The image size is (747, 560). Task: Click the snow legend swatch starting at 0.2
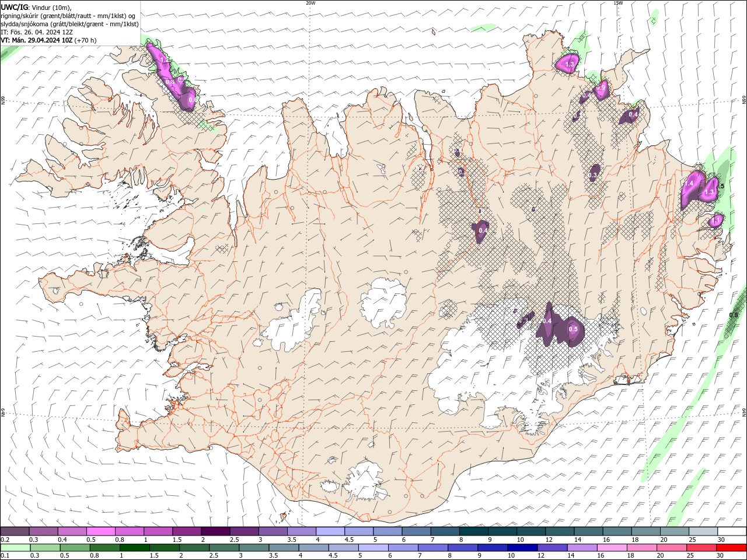point(15,531)
